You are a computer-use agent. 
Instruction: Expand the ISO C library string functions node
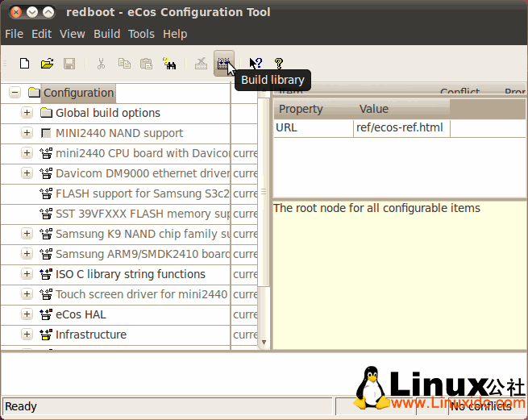27,274
